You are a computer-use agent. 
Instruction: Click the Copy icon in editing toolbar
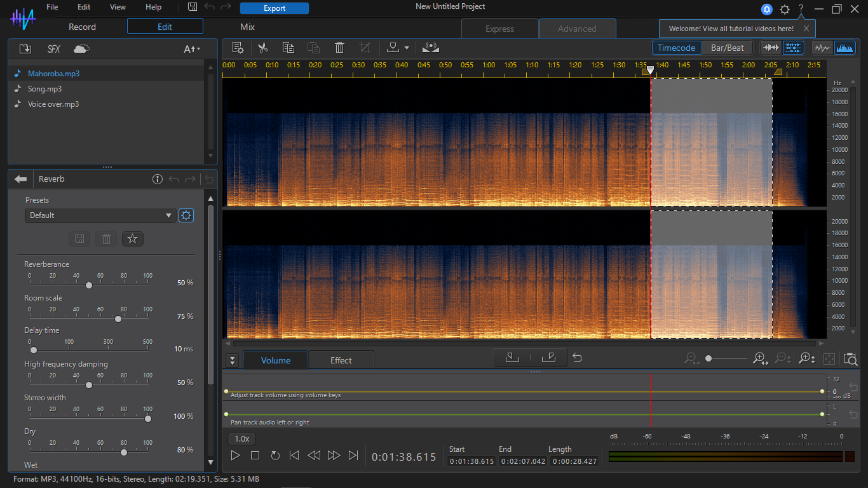[x=288, y=48]
